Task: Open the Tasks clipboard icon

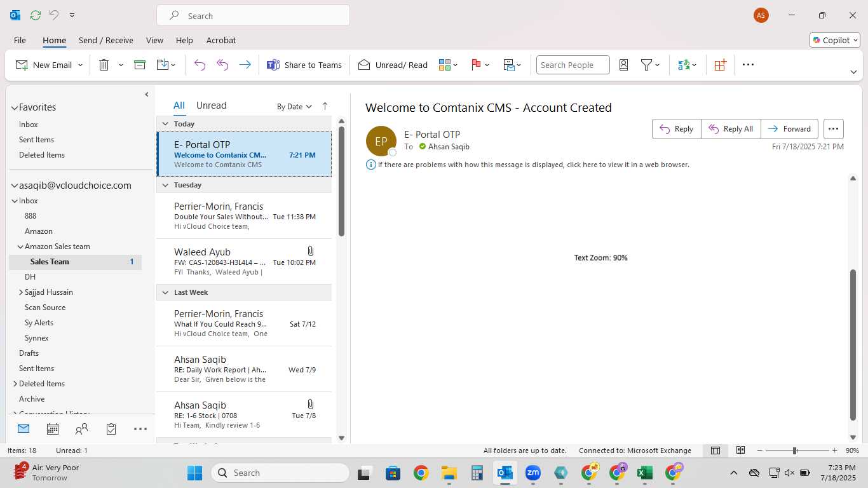Action: pos(111,429)
